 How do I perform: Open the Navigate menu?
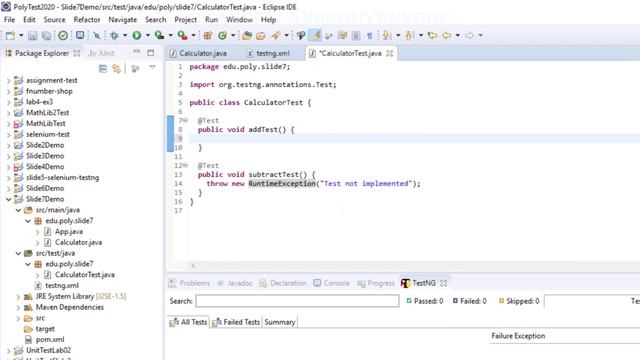pos(122,20)
